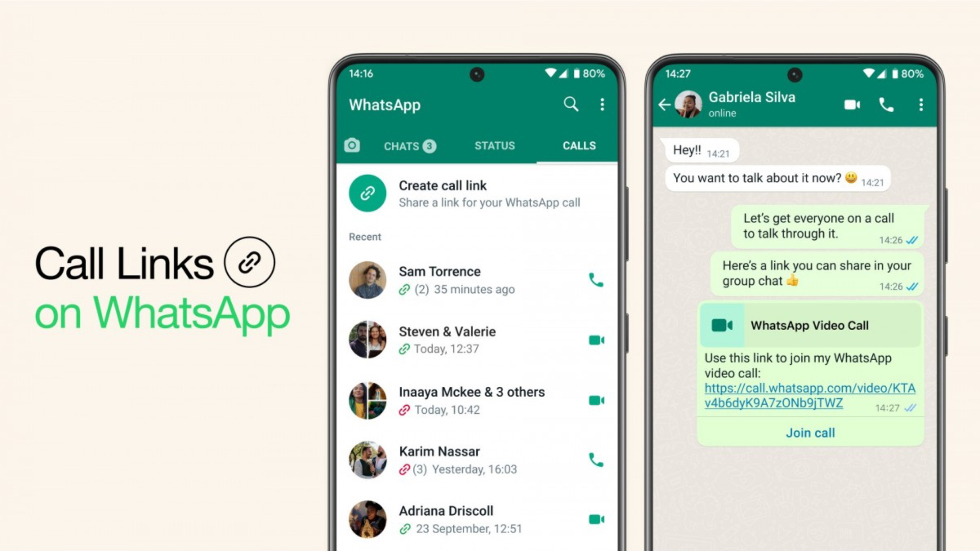Switch to the STATUS tab
The width and height of the screenshot is (980, 551).
coord(495,145)
